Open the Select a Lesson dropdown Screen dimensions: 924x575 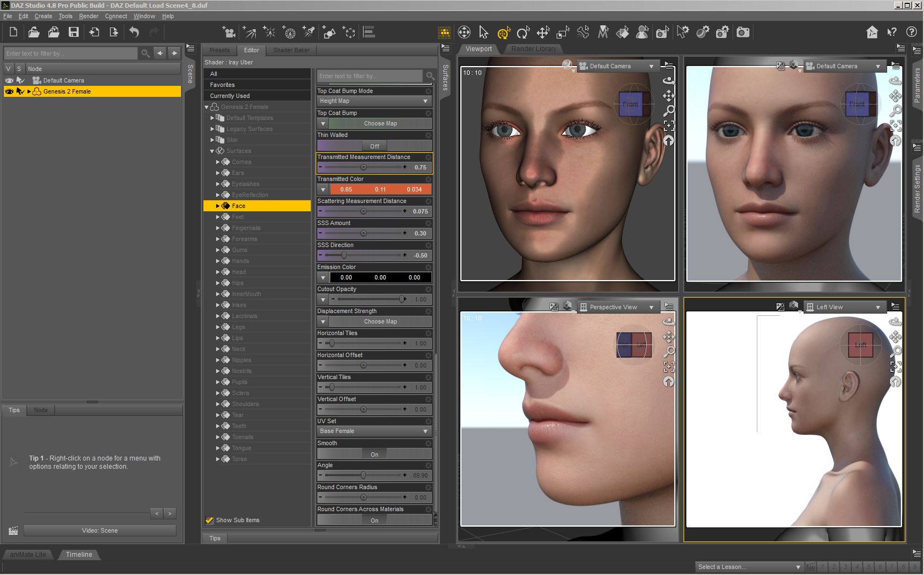[x=749, y=567]
